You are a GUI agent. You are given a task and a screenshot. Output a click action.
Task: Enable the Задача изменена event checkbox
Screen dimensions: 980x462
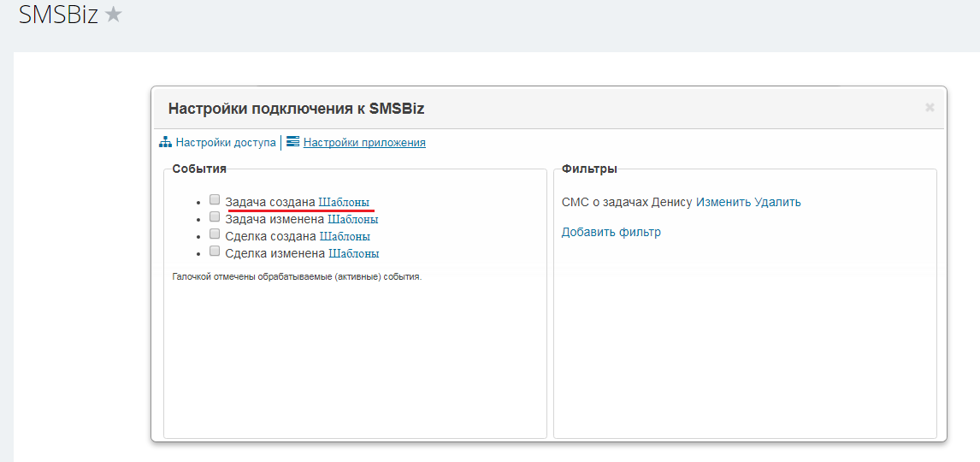tap(215, 217)
